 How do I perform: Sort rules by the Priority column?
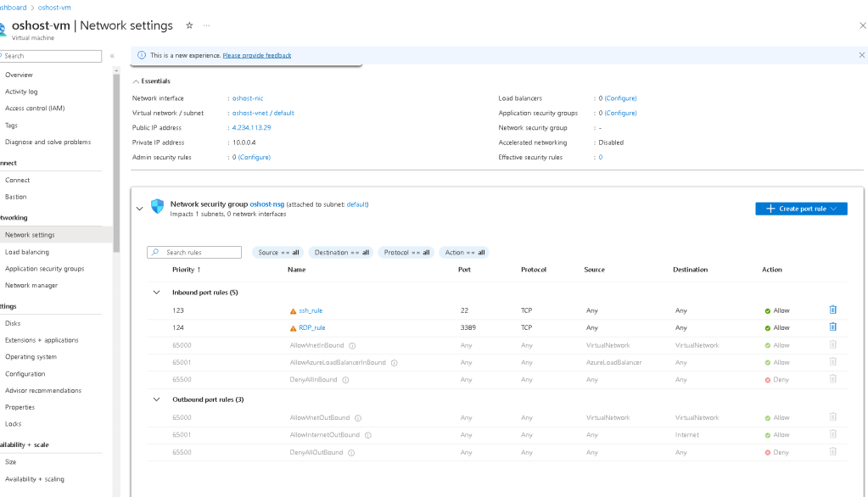[187, 270]
